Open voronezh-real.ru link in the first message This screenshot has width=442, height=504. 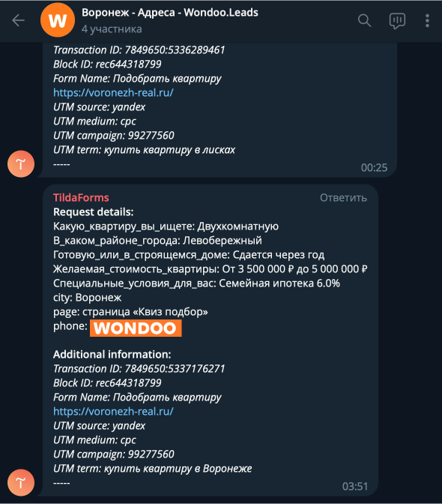pyautogui.click(x=113, y=92)
